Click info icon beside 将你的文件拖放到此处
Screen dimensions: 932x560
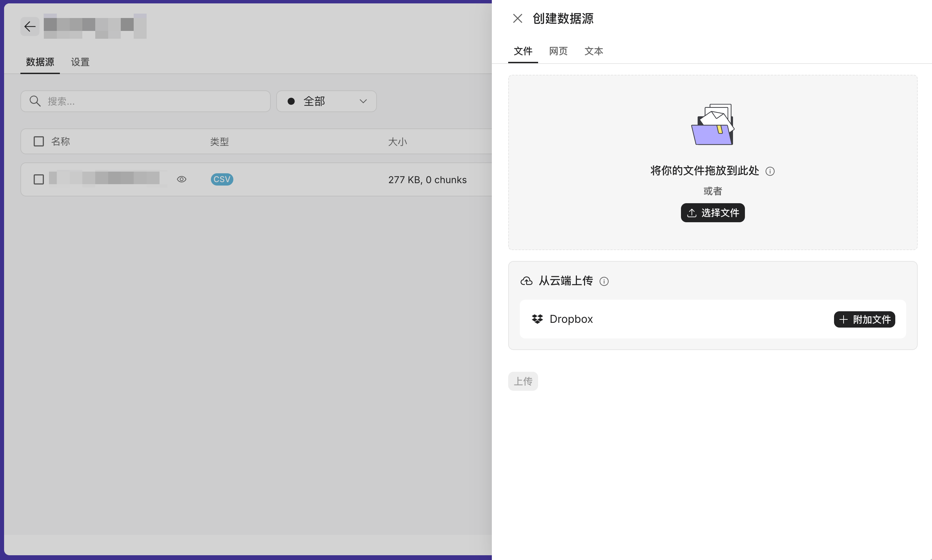770,171
